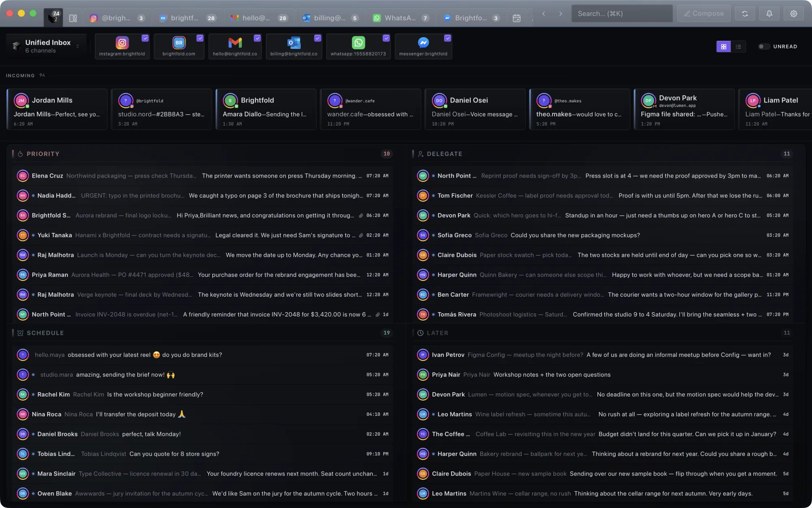Focus the Search field
Viewport: 812px width, 508px height.
coord(622,13)
